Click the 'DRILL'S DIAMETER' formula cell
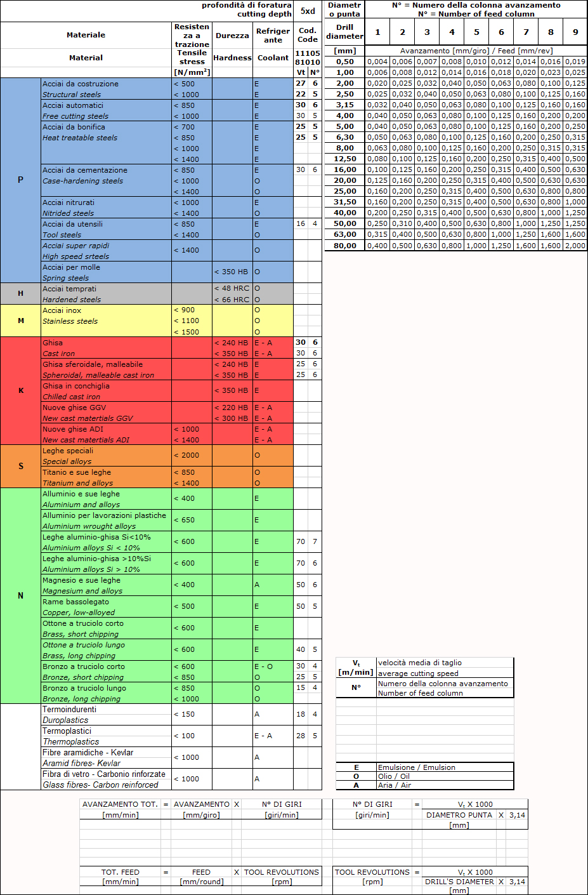The height and width of the screenshot is (895, 588). [x=459, y=882]
